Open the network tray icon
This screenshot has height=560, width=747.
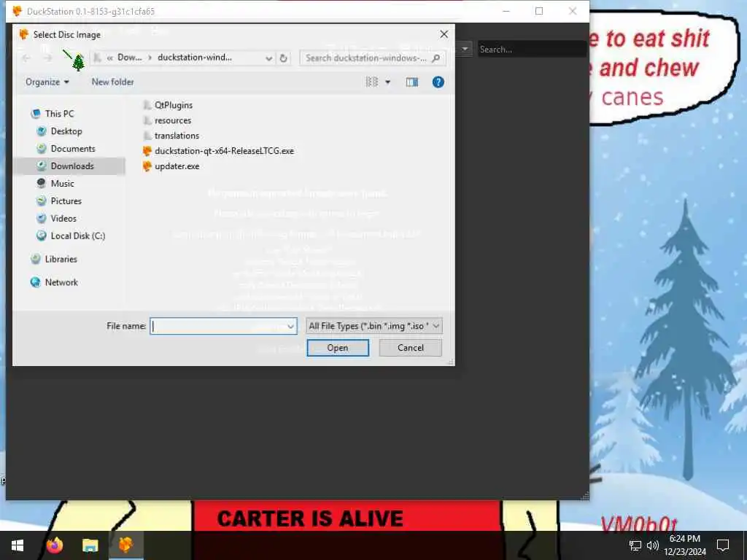point(635,545)
